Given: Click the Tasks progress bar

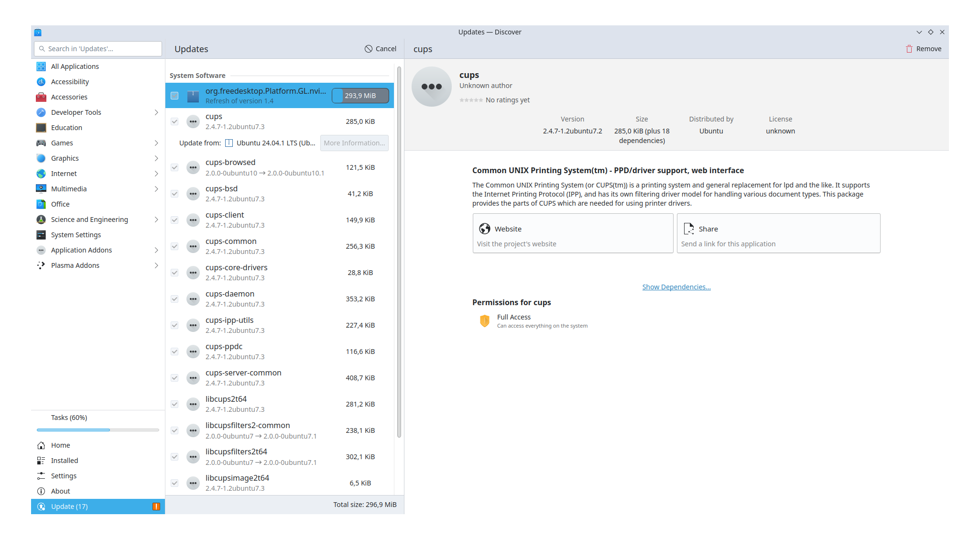Looking at the screenshot, I should click(x=98, y=430).
